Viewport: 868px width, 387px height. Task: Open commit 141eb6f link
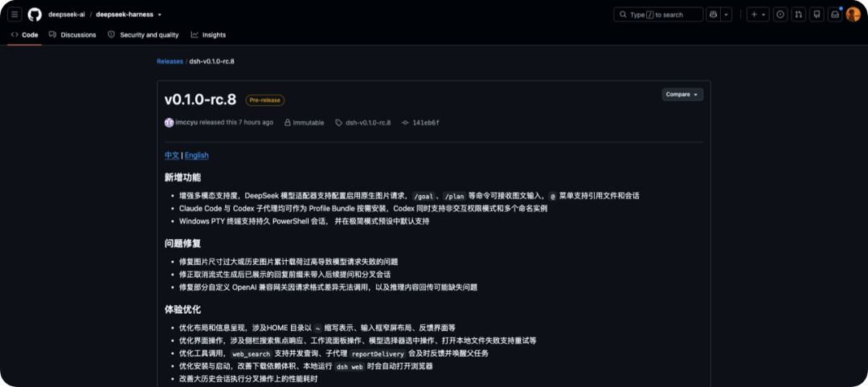[426, 123]
